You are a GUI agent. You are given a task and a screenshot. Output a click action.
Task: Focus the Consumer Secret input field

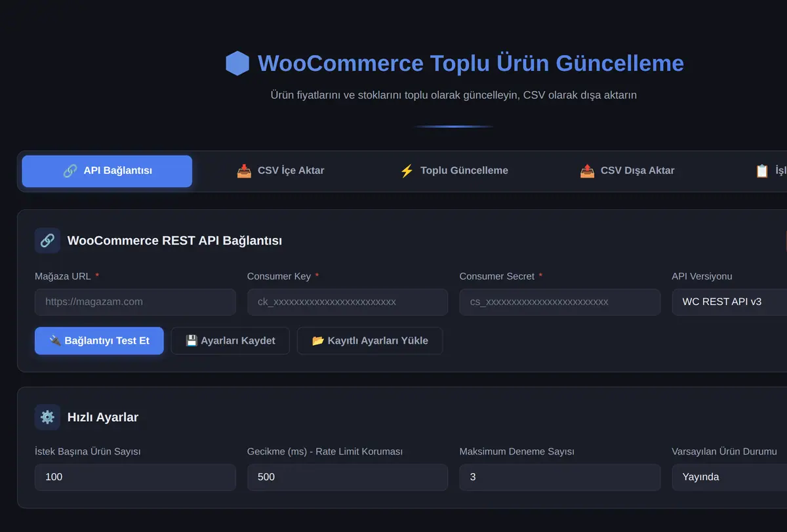(x=560, y=302)
